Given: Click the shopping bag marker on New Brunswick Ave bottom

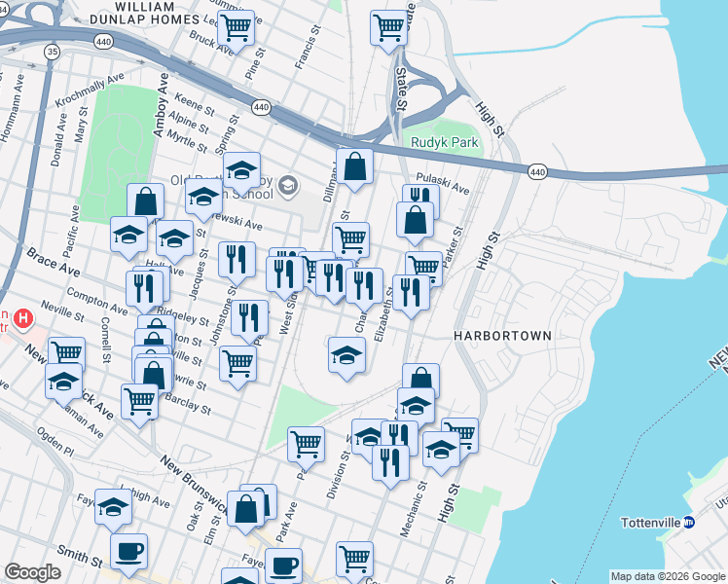Looking at the screenshot, I should (245, 514).
